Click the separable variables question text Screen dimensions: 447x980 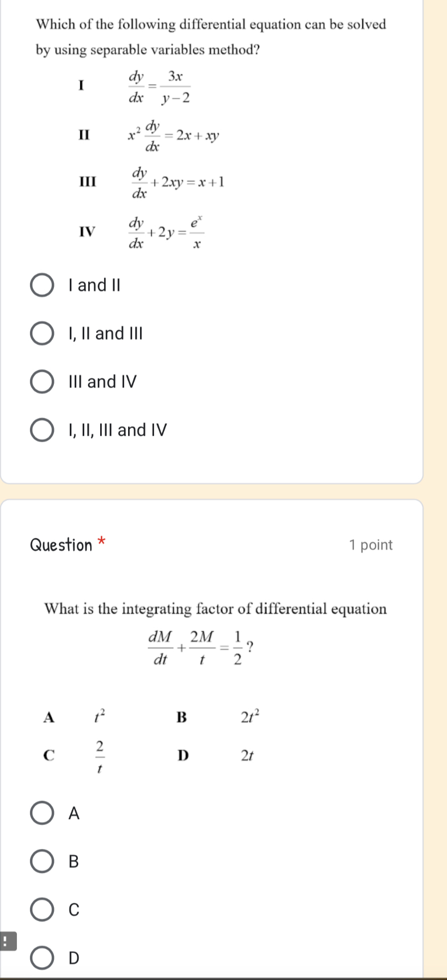point(211,37)
